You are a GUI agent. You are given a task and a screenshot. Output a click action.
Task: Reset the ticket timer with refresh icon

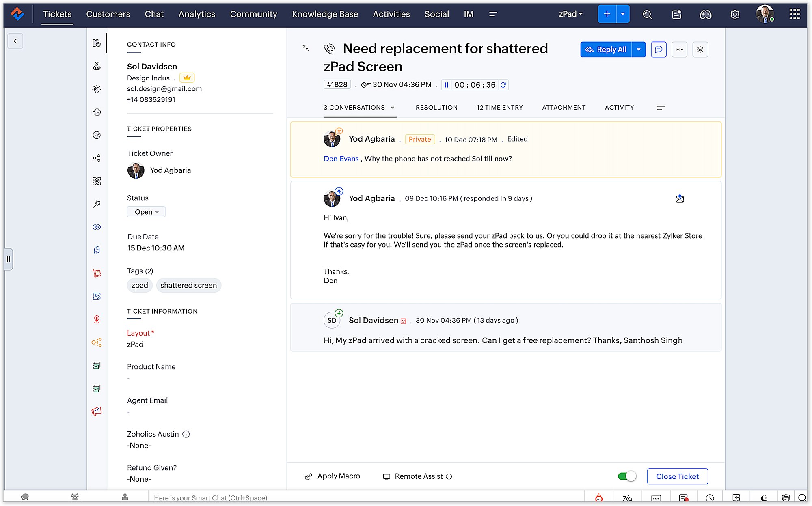click(x=503, y=85)
